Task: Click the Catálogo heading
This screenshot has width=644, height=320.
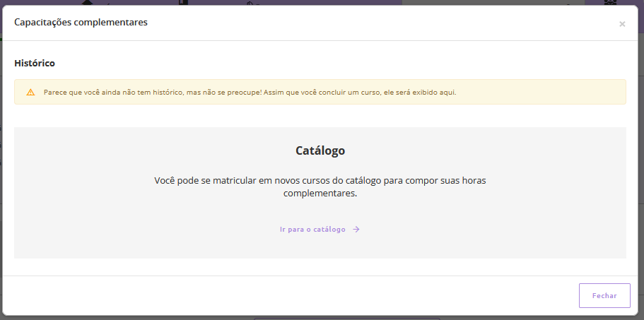Action: pyautogui.click(x=320, y=150)
